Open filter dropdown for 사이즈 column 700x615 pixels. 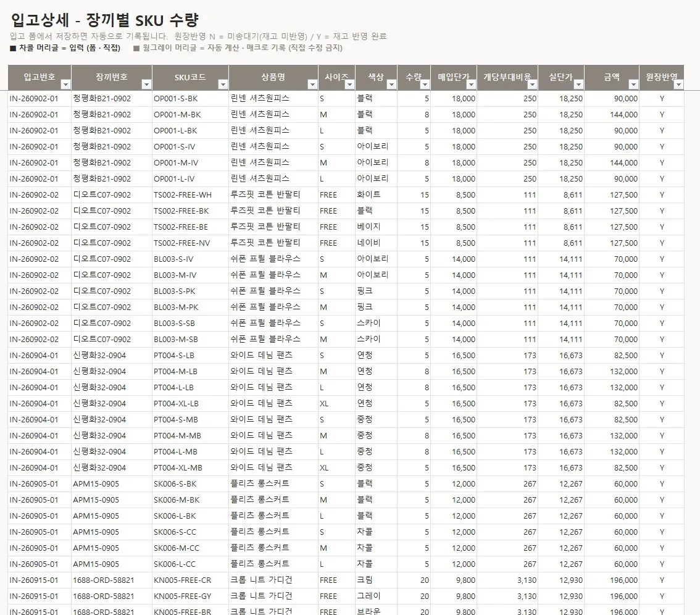(349, 85)
